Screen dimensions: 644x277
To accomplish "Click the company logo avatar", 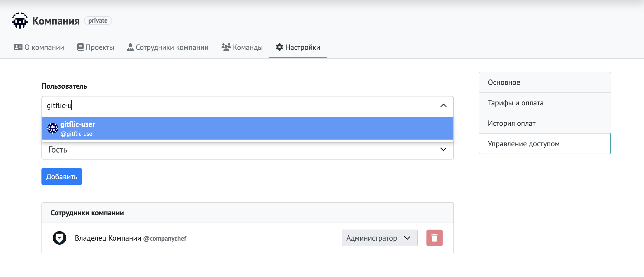I will pos(20,20).
